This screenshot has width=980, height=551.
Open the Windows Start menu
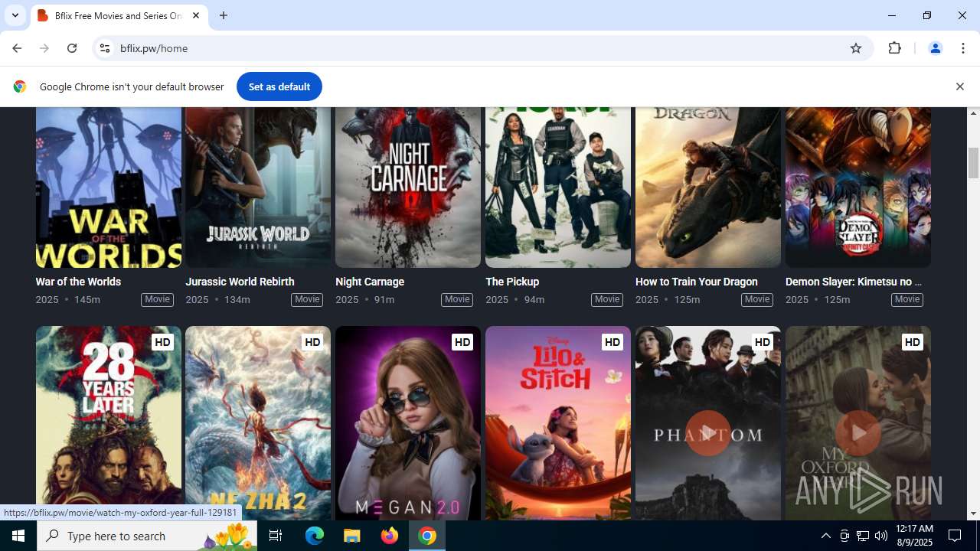18,536
